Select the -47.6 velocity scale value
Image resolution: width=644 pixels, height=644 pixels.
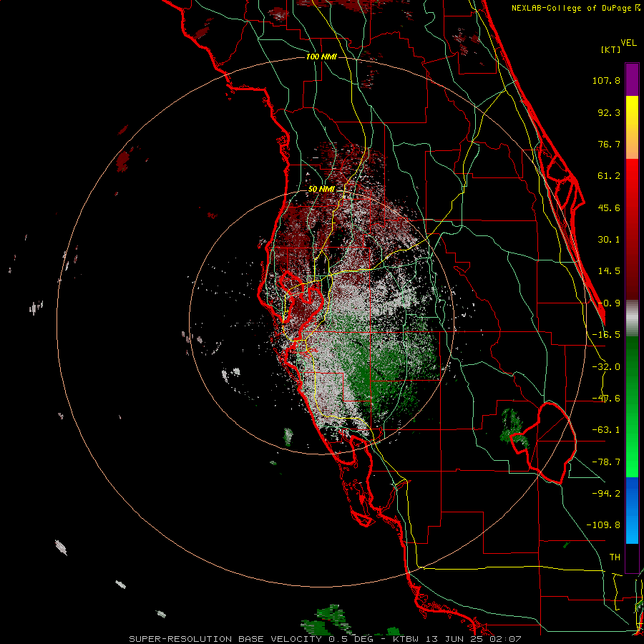click(x=606, y=399)
